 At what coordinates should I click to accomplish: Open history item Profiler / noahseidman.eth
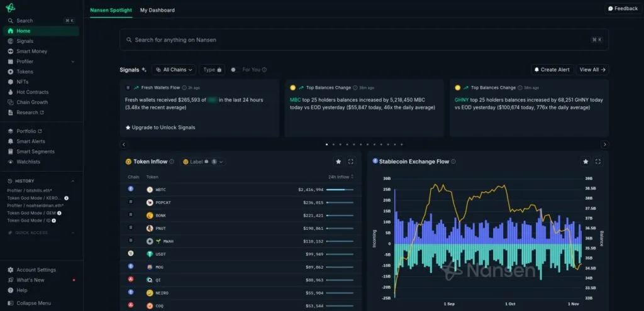(35, 205)
